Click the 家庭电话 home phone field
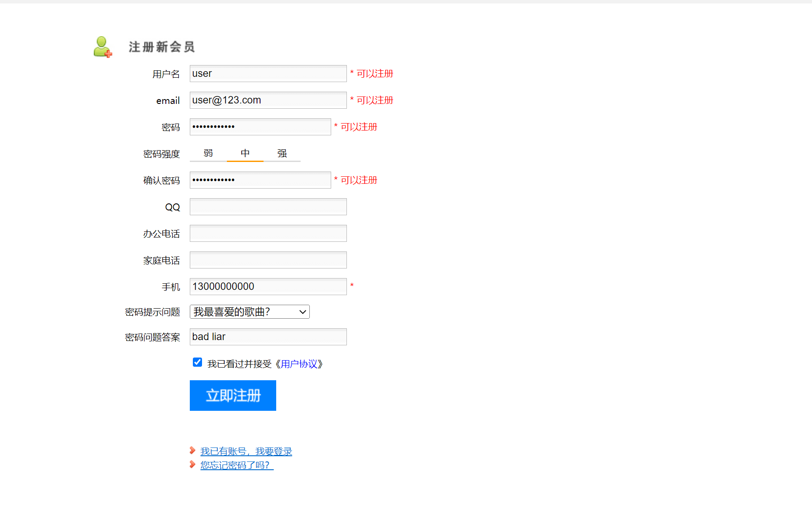 268,260
